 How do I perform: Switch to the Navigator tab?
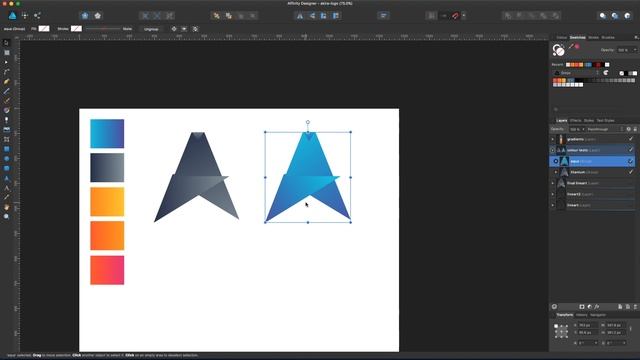[598, 315]
